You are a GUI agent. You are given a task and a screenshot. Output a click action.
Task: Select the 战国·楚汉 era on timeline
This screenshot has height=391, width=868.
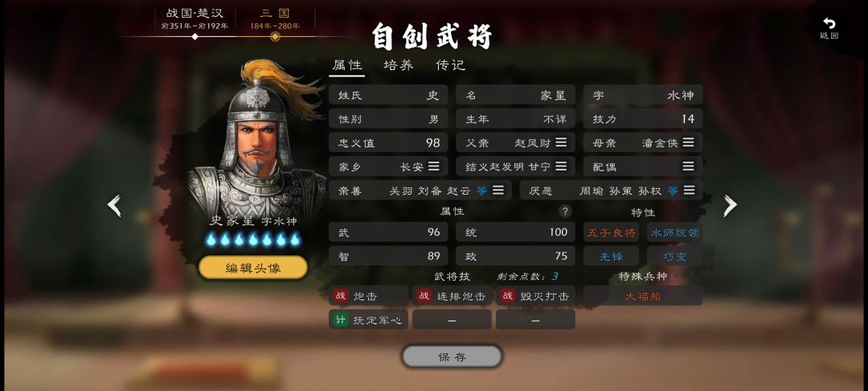194,19
